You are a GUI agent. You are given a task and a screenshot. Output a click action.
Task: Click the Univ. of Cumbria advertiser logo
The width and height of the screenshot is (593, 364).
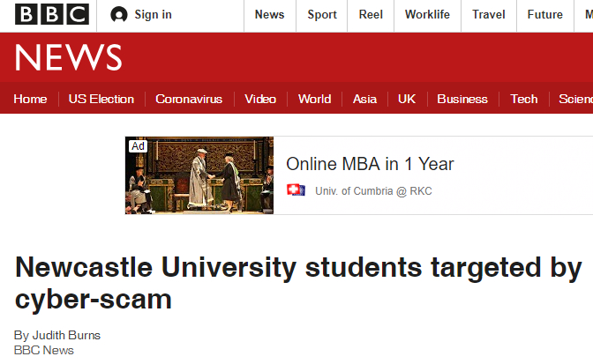(x=296, y=190)
